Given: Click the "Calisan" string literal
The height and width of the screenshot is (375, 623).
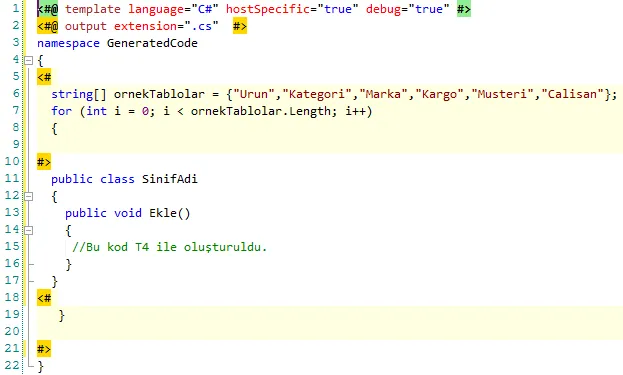Looking at the screenshot, I should 573,94.
